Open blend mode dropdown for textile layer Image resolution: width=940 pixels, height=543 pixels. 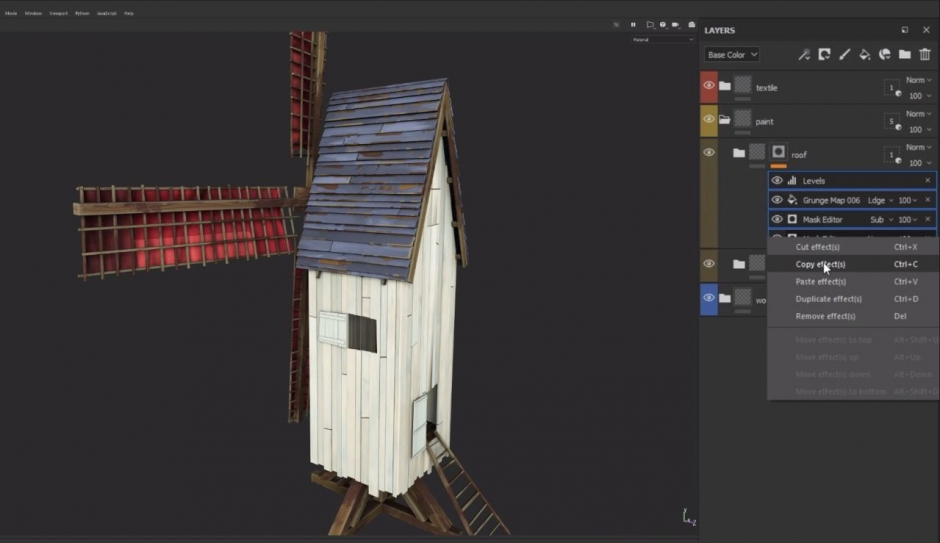918,80
